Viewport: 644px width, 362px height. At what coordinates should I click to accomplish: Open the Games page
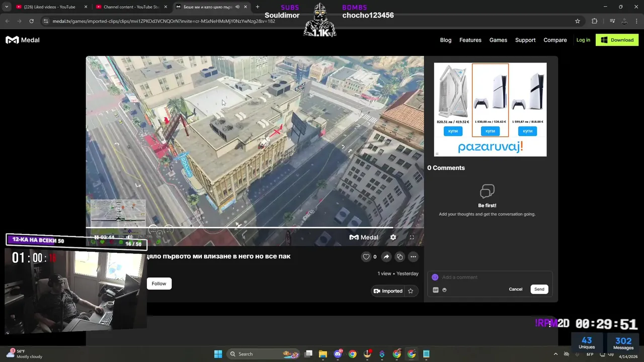coord(498,40)
